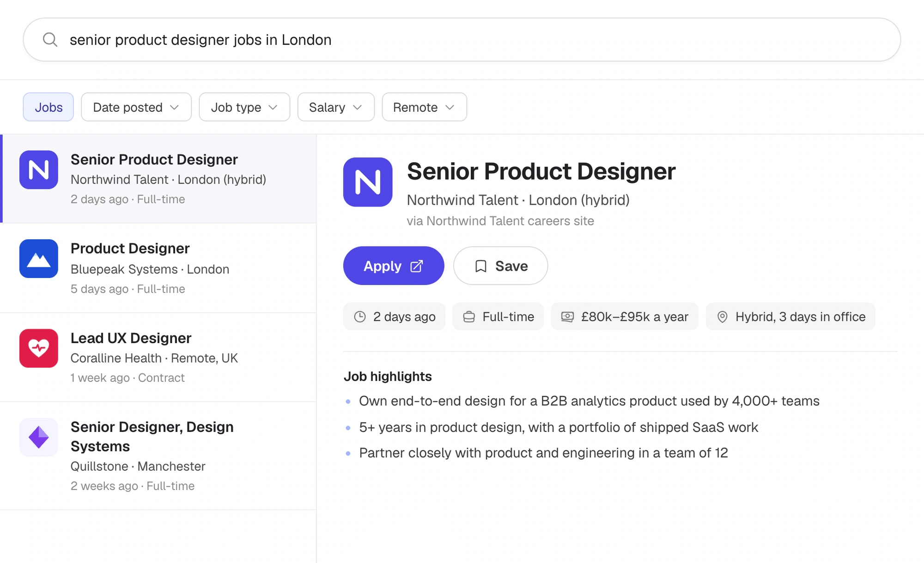The width and height of the screenshot is (924, 563).
Task: Open the Job type filter dropdown
Action: [244, 107]
